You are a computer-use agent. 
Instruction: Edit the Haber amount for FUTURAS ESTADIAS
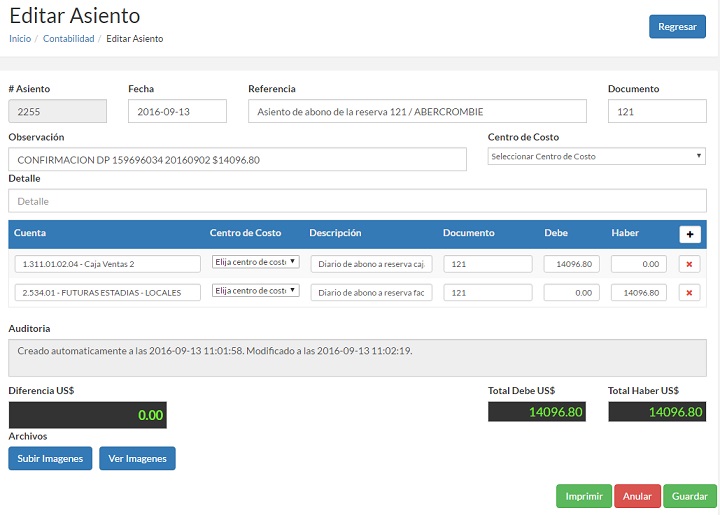pyautogui.click(x=638, y=293)
